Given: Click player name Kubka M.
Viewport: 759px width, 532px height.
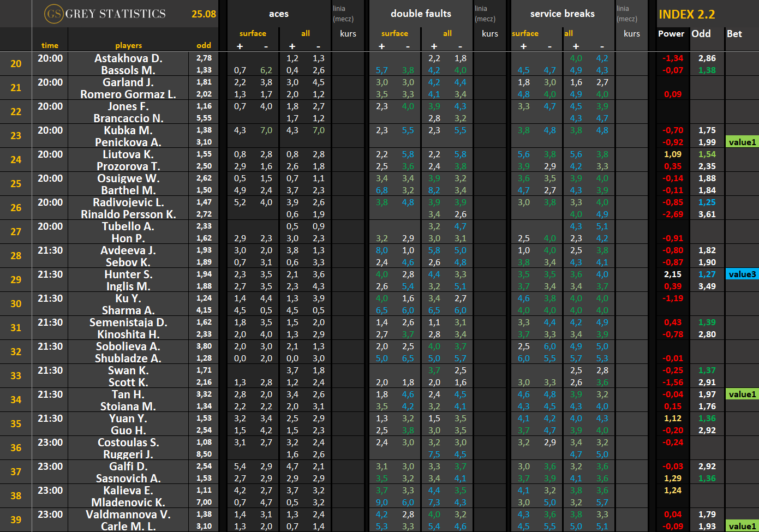Looking at the screenshot, I should pyautogui.click(x=128, y=130).
